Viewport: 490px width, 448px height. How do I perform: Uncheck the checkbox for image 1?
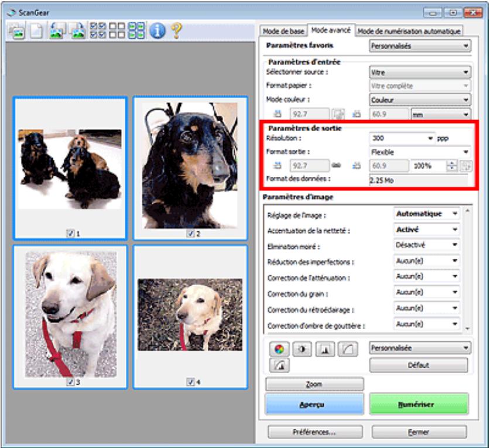(x=70, y=233)
